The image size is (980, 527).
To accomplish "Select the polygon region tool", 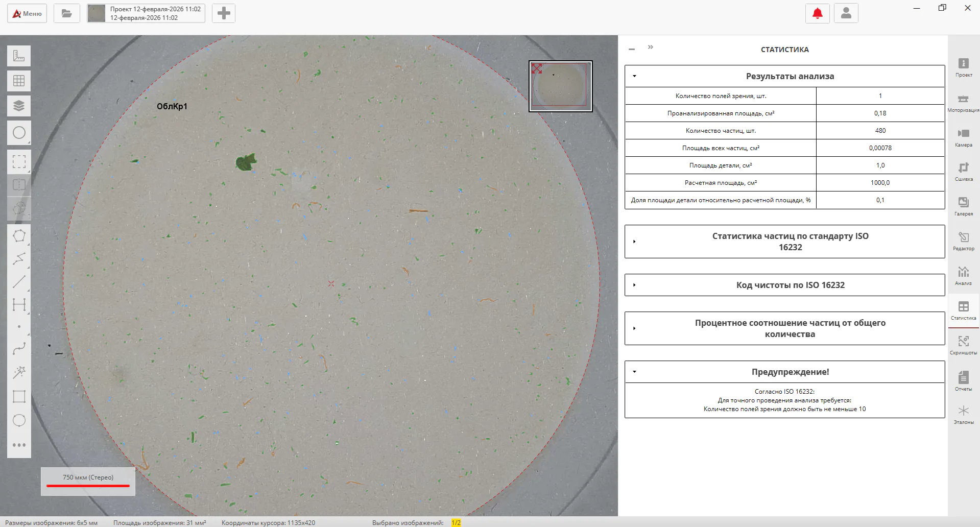I will click(x=19, y=236).
